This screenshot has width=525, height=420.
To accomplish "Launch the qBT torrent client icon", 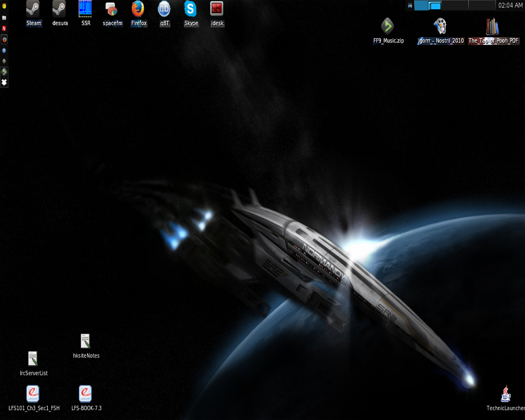I will pyautogui.click(x=164, y=9).
